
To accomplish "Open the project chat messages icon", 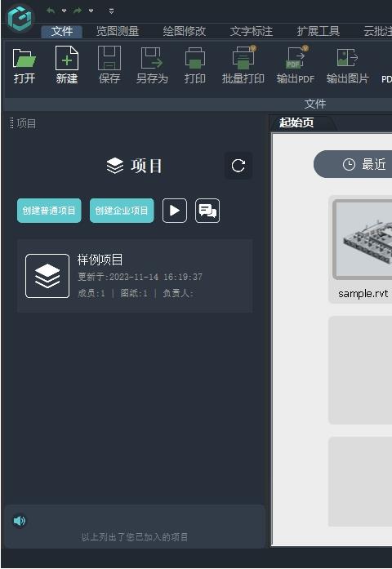I will pos(207,211).
